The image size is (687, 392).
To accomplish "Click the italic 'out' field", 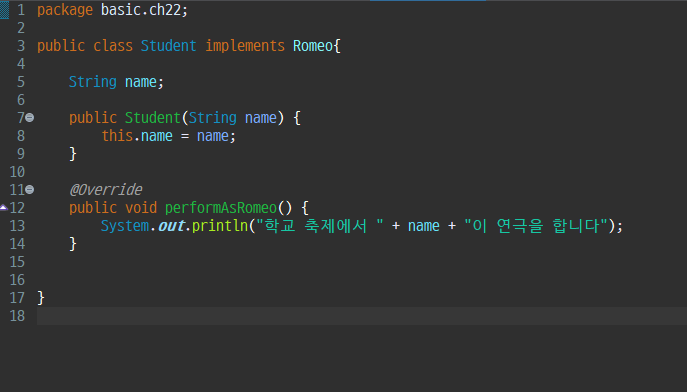I will coord(171,226).
